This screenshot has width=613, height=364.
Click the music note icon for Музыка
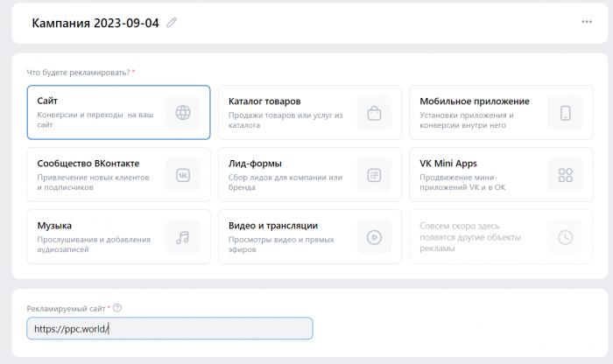(182, 237)
